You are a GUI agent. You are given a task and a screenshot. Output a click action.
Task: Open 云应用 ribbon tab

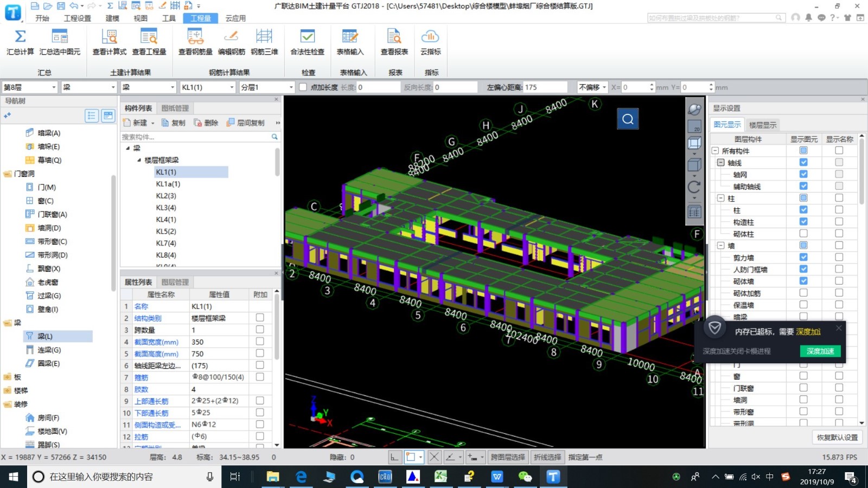235,18
